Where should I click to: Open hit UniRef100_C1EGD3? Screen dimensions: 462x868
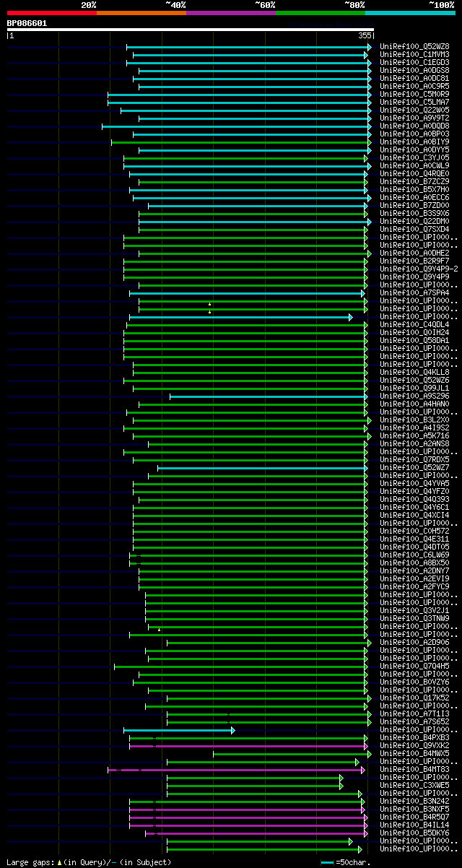(x=414, y=62)
